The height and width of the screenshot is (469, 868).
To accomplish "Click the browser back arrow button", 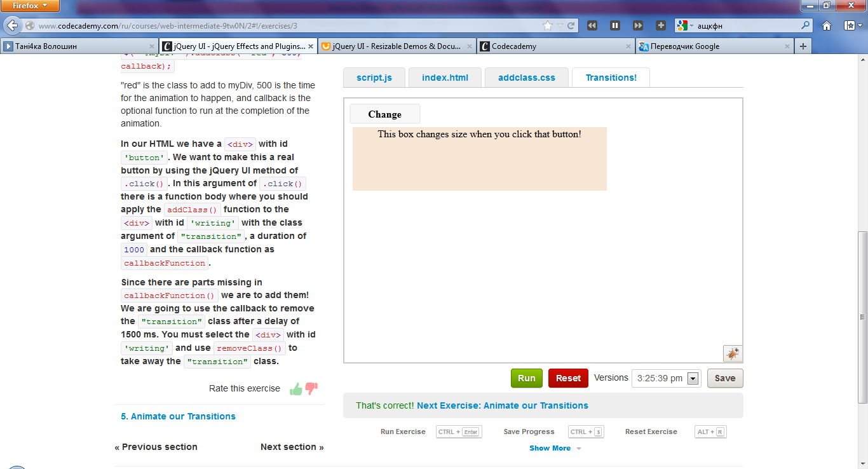I will tap(12, 26).
